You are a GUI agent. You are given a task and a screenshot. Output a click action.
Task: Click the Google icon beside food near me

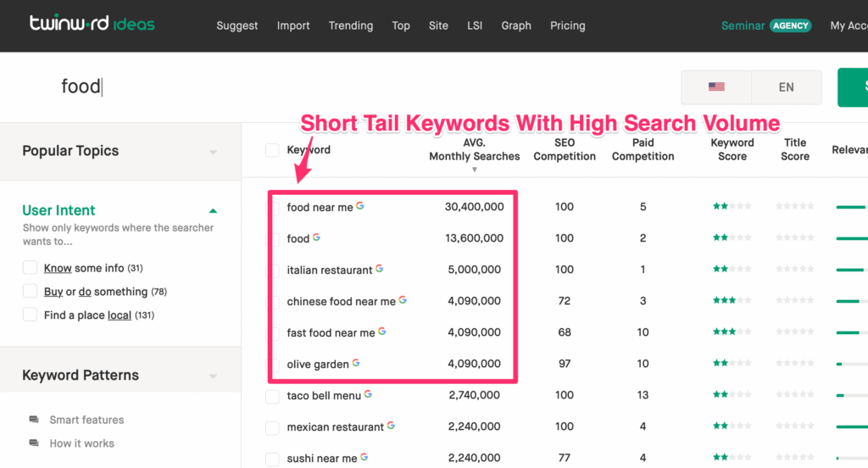(x=360, y=205)
